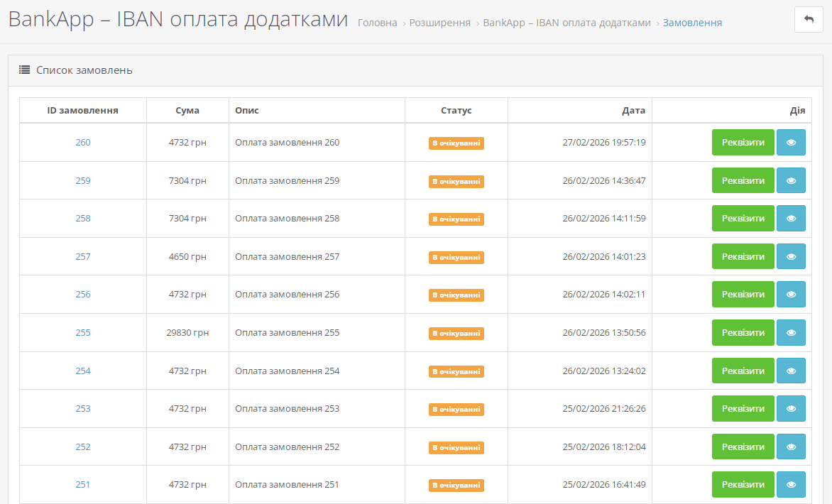
Task: Open Реквізити for order 252
Action: pyautogui.click(x=743, y=447)
